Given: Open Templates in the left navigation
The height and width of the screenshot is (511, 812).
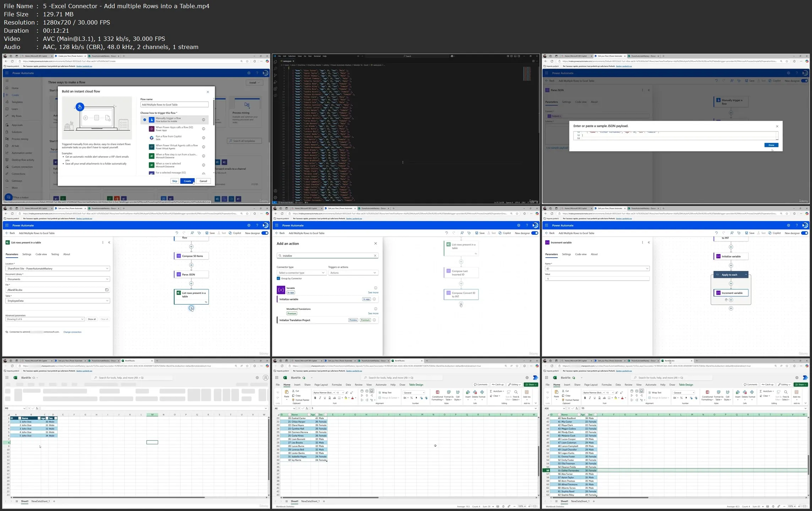Looking at the screenshot, I should pos(17,102).
